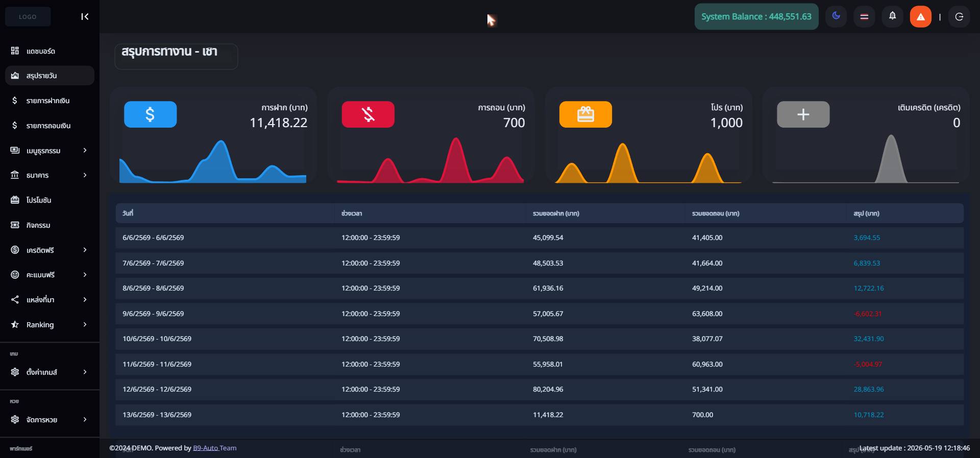980x458 pixels.
Task: Click the โปร (บาท) card label
Action: point(727,108)
